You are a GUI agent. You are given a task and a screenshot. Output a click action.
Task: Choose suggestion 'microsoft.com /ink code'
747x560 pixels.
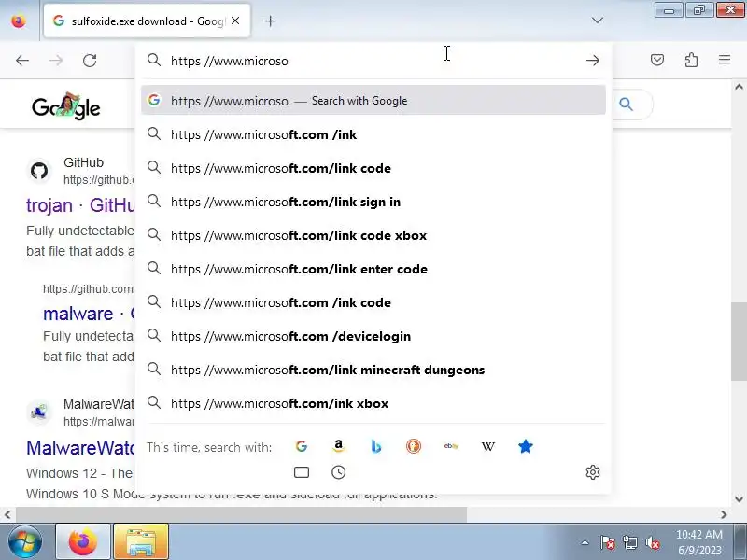coord(373,302)
